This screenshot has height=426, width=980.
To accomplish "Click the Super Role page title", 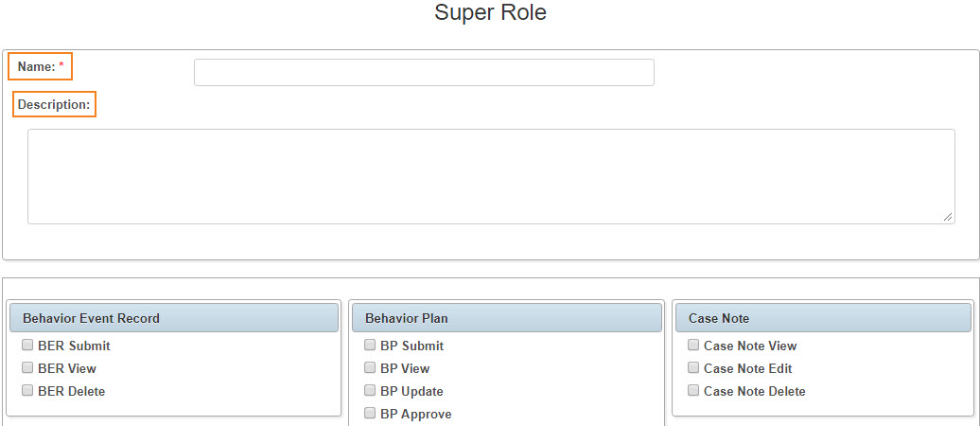I will [491, 12].
